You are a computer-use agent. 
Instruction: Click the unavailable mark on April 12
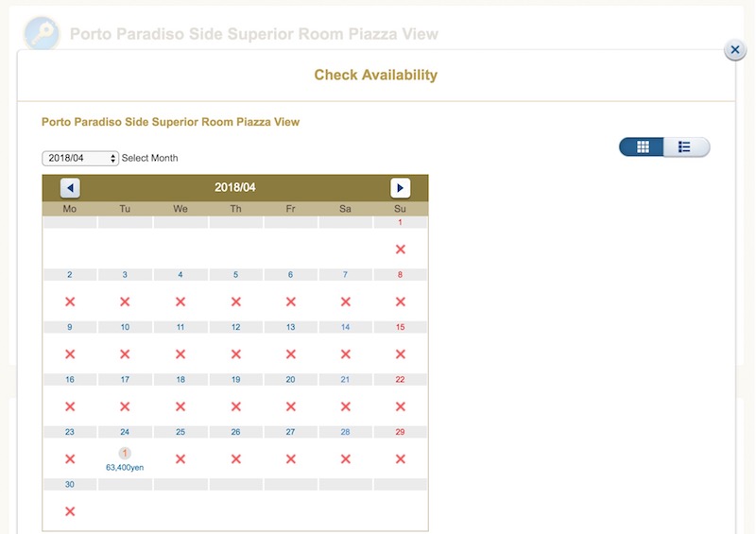pos(235,354)
